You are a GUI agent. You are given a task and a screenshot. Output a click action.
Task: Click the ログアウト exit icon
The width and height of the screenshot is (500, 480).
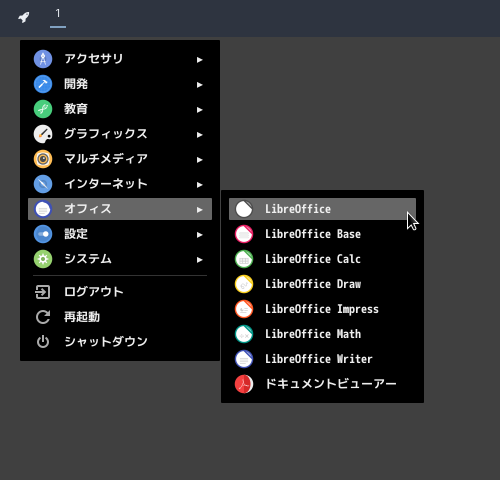43,292
